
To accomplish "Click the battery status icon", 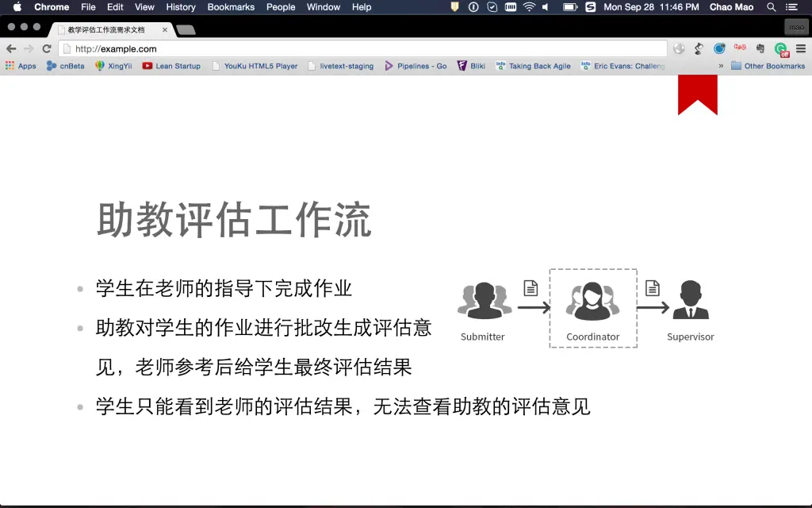I will [570, 6].
